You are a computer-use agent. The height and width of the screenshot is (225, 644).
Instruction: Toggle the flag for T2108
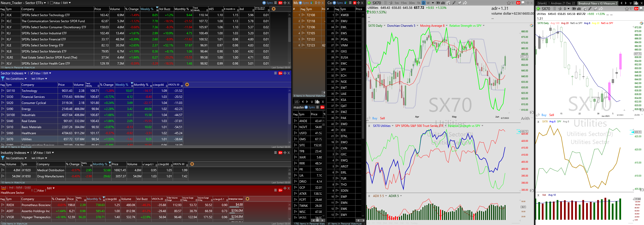point(303,15)
